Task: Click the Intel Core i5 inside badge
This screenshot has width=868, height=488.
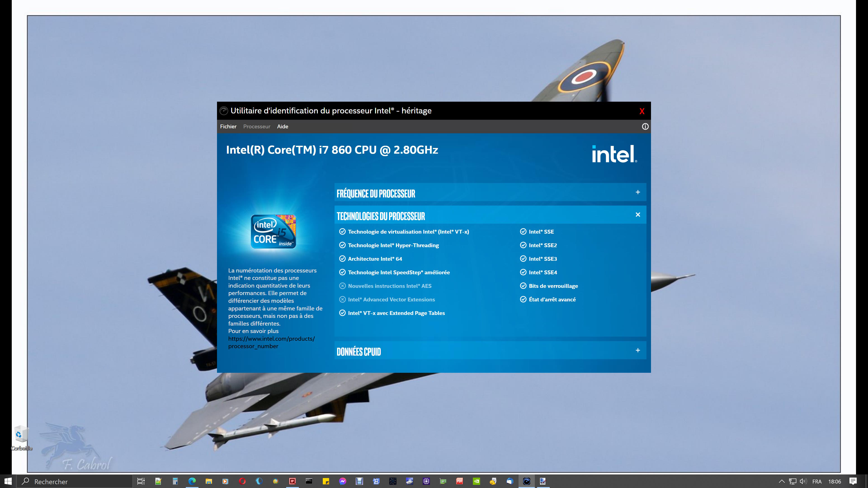Action: 273,231
